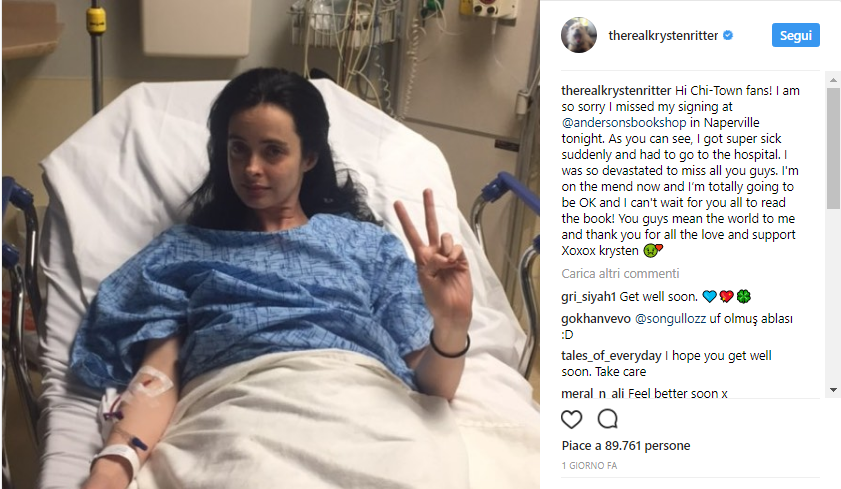Open the 1 GIORNO FA timestamp
Viewport: 841px width, 489px height.
(589, 465)
